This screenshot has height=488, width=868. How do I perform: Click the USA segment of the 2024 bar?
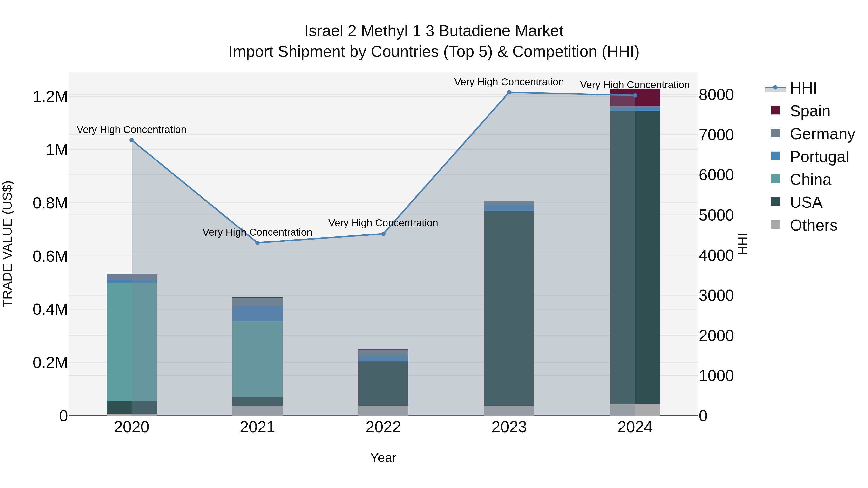pyautogui.click(x=635, y=258)
